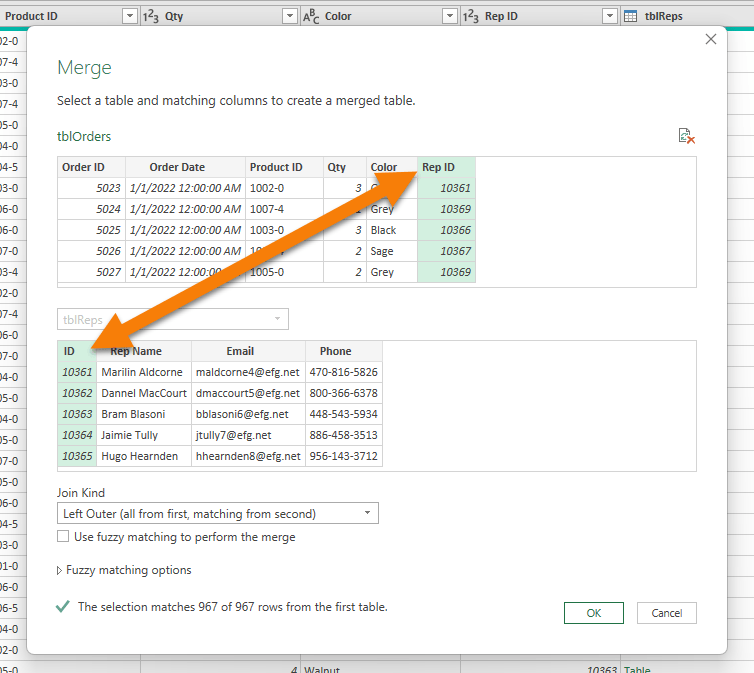Viewport: 754px width, 673px height.
Task: Expand the Fuzzy matching options section
Action: [x=61, y=570]
